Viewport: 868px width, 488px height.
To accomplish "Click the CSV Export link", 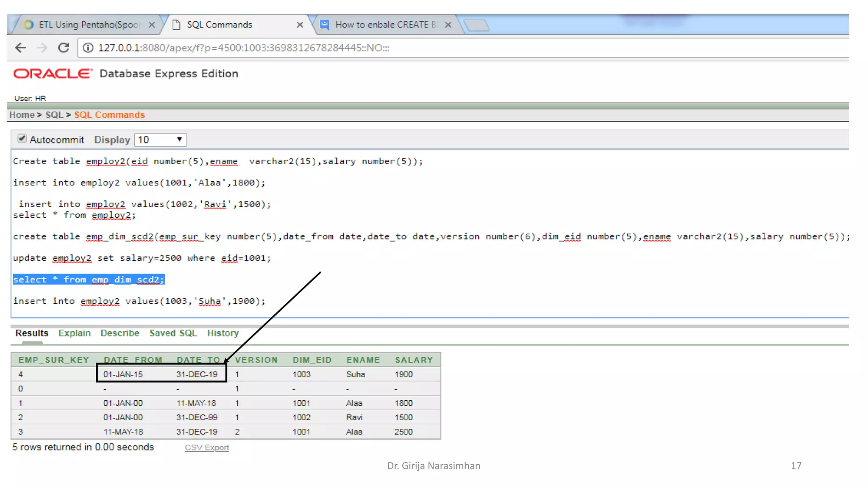I will [x=206, y=448].
